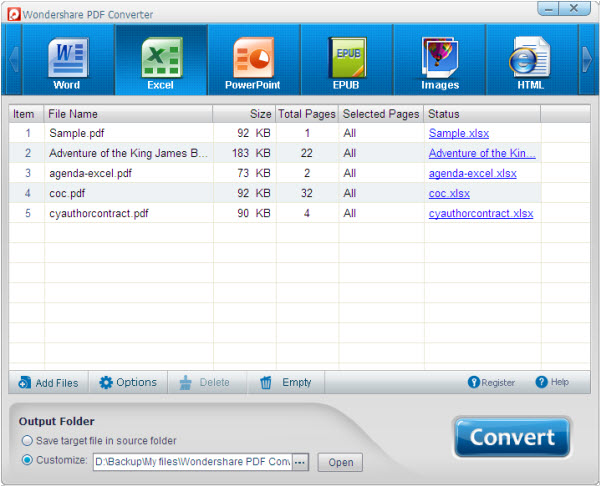Click Selected Pages 'All' for Sample.pdf
The height and width of the screenshot is (486, 600).
pos(350,133)
